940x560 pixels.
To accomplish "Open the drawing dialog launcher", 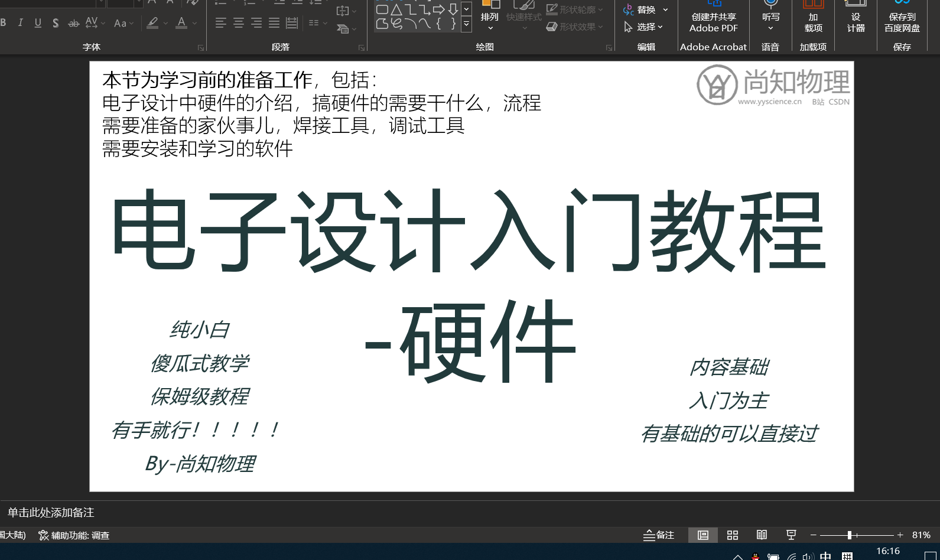I will pyautogui.click(x=609, y=47).
